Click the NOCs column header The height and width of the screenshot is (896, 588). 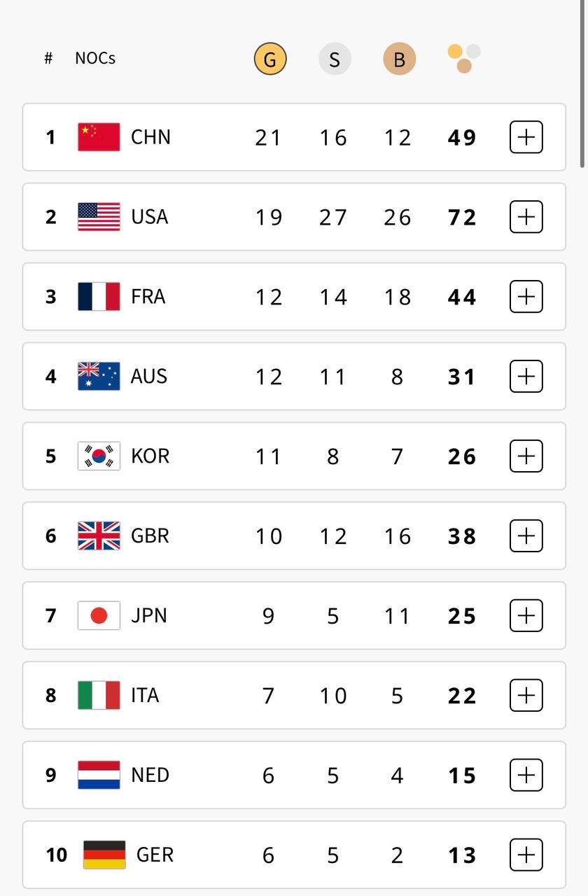click(95, 58)
